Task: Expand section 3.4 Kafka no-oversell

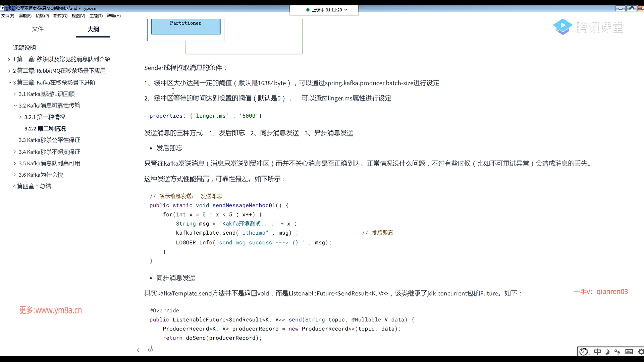Action: pos(15,152)
